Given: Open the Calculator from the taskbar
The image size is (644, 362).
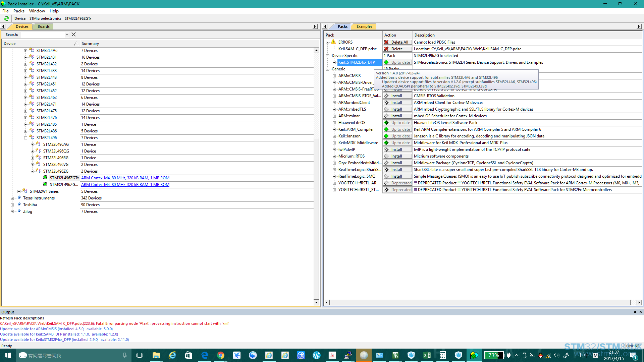Looking at the screenshot, I should pyautogui.click(x=443, y=355).
